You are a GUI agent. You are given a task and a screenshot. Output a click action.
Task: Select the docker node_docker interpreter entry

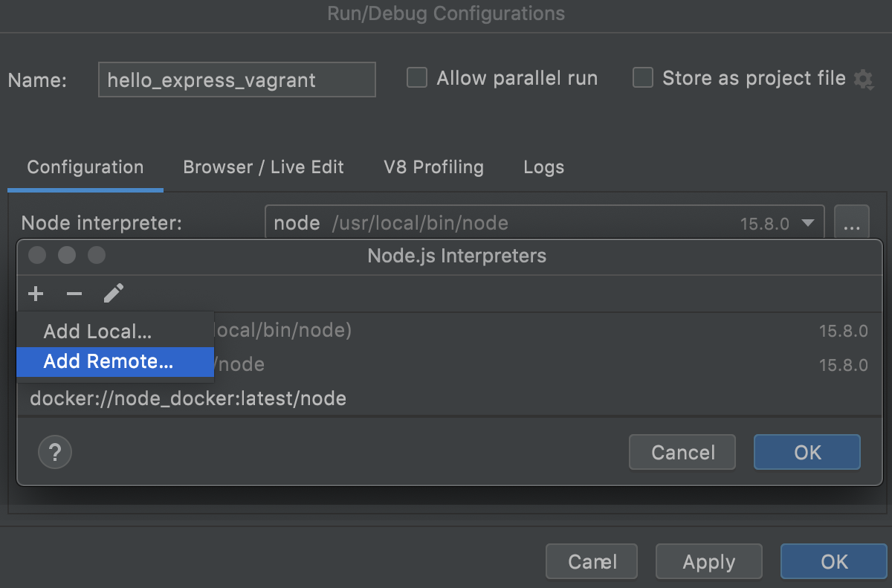point(188,398)
